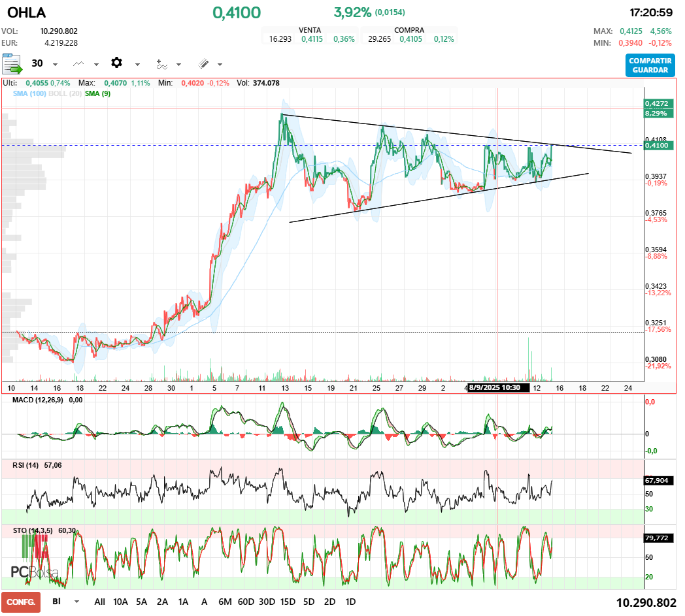Click the 79,772 stochastic axis value tag
This screenshot has width=685, height=616.
(657, 538)
